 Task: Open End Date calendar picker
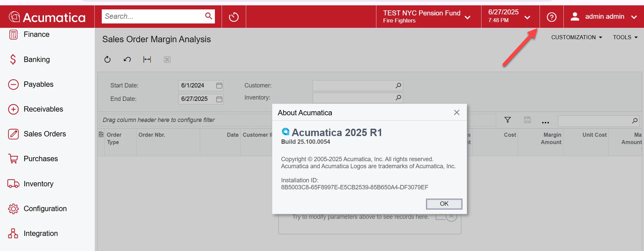[219, 99]
